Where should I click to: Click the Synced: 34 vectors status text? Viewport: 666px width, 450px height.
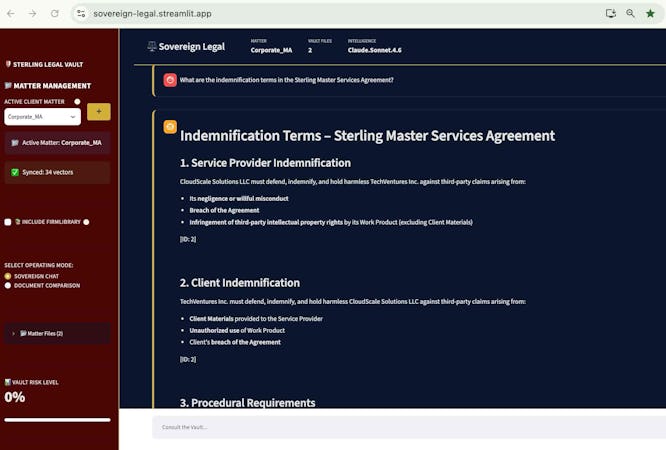coord(48,172)
